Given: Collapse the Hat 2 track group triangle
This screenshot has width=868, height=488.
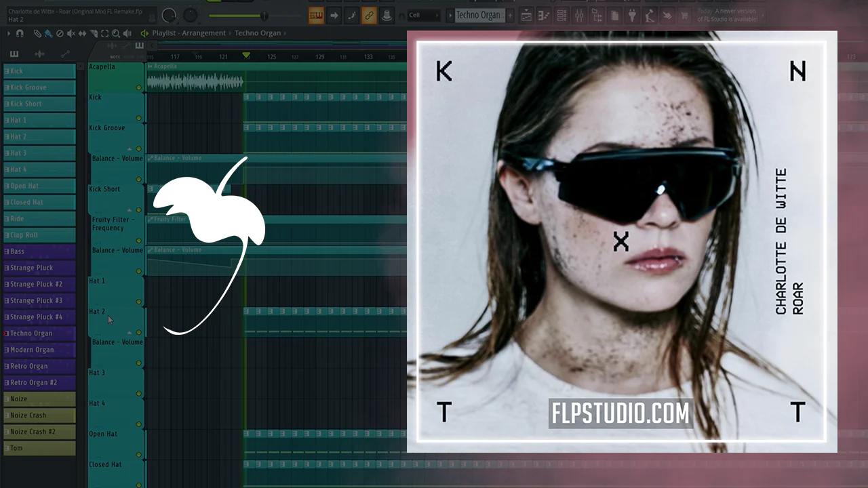Looking at the screenshot, I should 129,333.
